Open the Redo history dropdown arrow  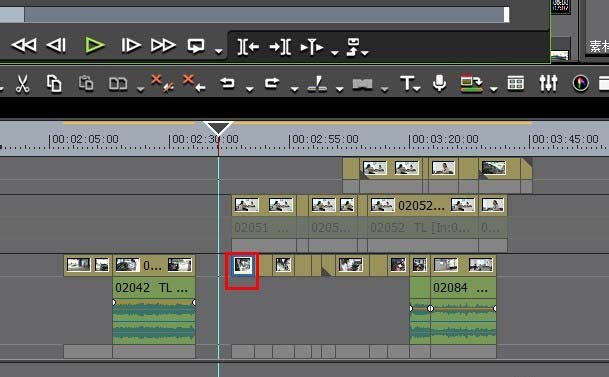(x=295, y=89)
